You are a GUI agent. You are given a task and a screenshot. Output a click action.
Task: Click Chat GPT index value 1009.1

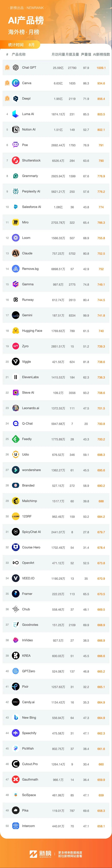click(x=101, y=68)
